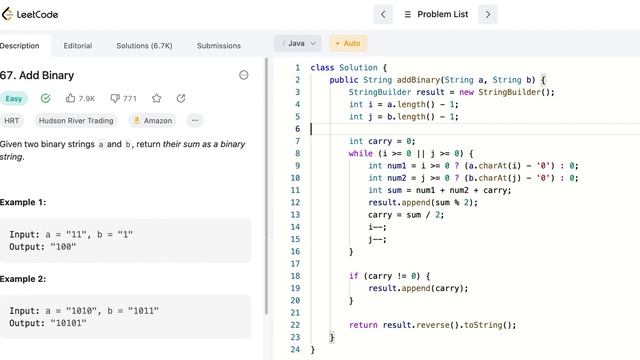This screenshot has height=360, width=640.
Task: Click the description panel scrollbar
Action: [x=267, y=186]
